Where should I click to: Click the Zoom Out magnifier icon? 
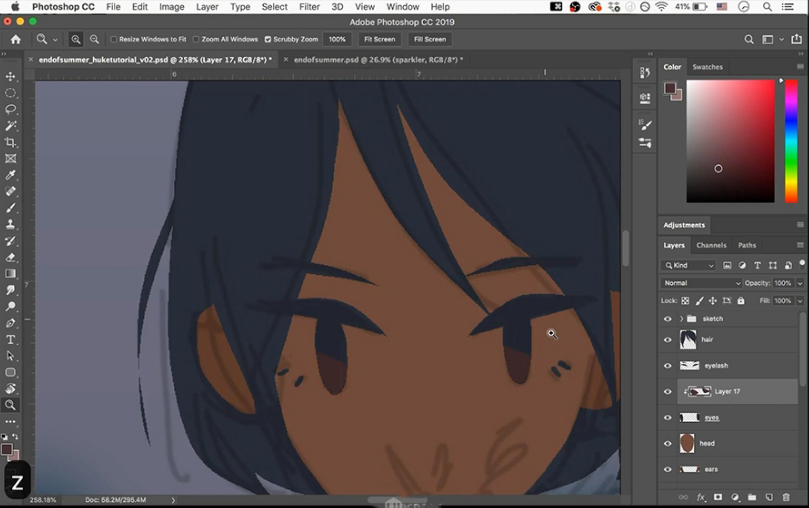[94, 40]
